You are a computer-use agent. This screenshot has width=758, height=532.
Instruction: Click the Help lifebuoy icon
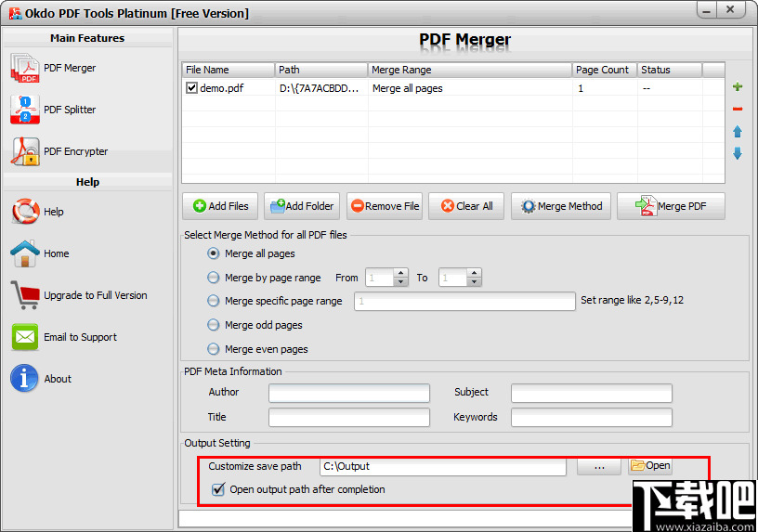click(x=25, y=212)
